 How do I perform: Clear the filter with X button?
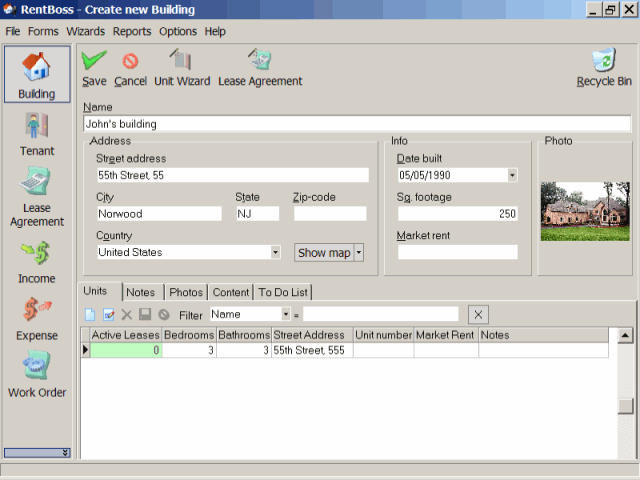tap(478, 315)
